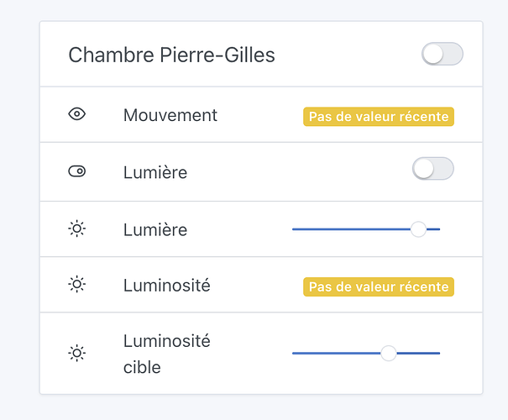The image size is (508, 420).
Task: Click the Chambre Pierre-Gilles title
Action: pos(171,55)
